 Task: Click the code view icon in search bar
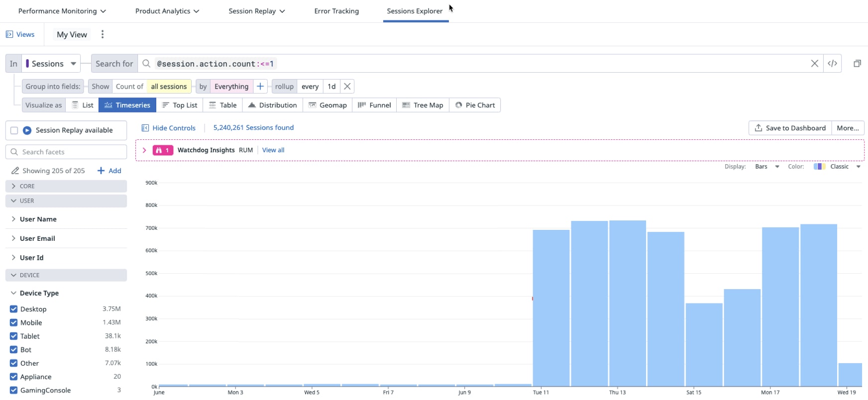[832, 64]
